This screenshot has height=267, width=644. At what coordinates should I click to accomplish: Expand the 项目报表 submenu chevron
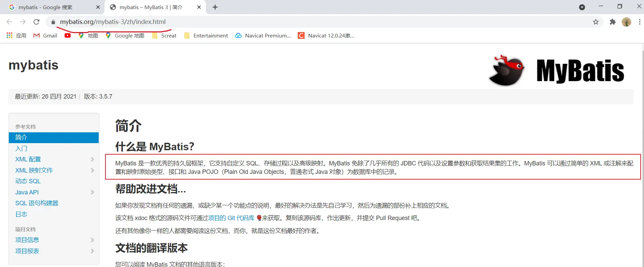point(92,251)
